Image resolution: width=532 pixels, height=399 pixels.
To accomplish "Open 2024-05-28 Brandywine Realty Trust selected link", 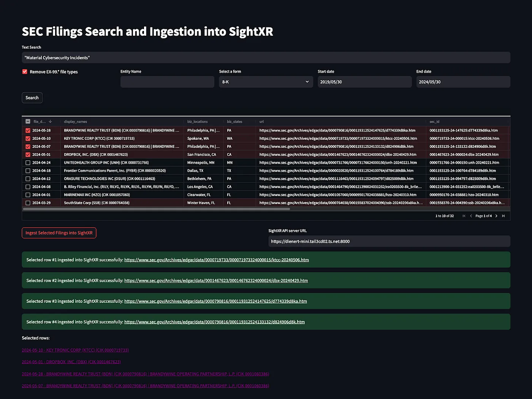I will pyautogui.click(x=146, y=374).
